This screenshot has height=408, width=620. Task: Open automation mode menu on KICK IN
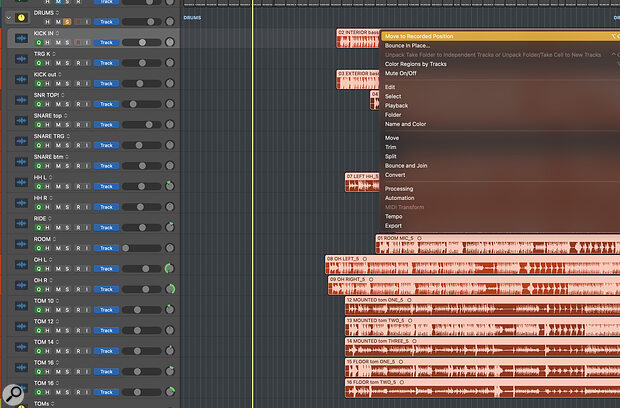tap(106, 42)
